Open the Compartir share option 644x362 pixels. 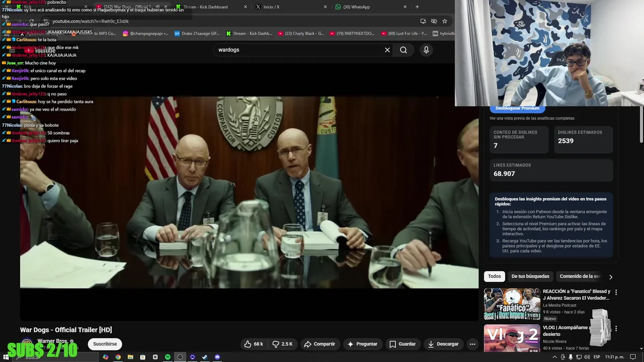point(319,344)
